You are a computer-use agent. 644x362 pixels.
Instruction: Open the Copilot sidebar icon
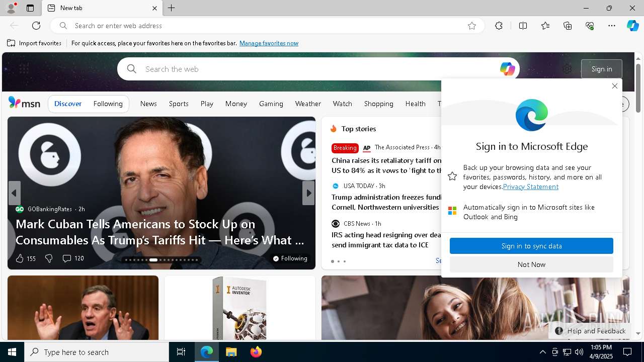coord(632,26)
